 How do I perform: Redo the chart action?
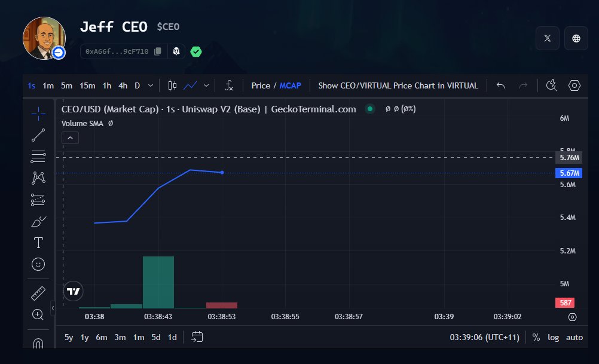(x=523, y=85)
